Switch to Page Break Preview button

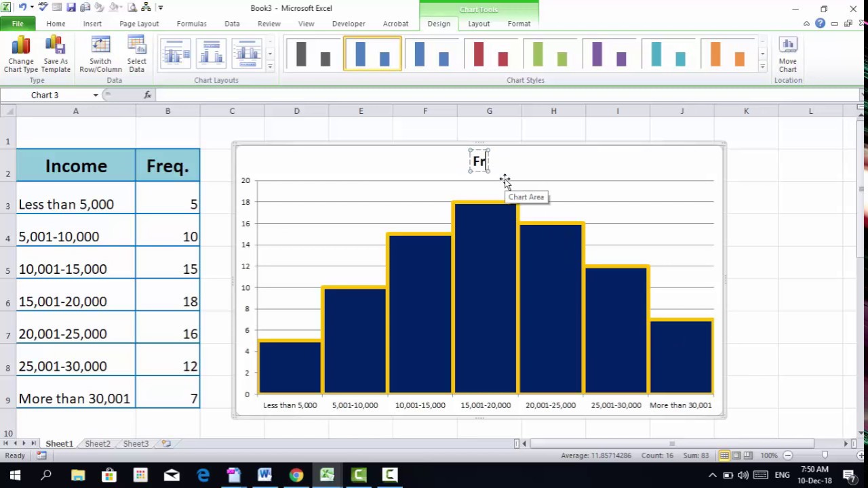point(749,455)
